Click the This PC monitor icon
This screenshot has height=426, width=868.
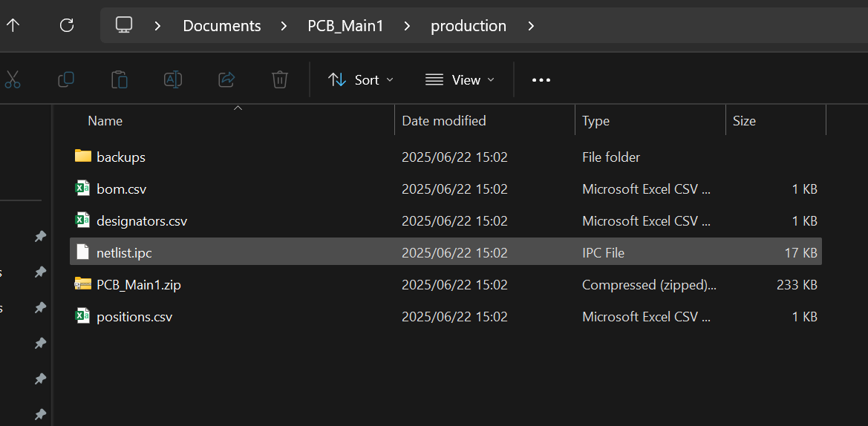124,25
